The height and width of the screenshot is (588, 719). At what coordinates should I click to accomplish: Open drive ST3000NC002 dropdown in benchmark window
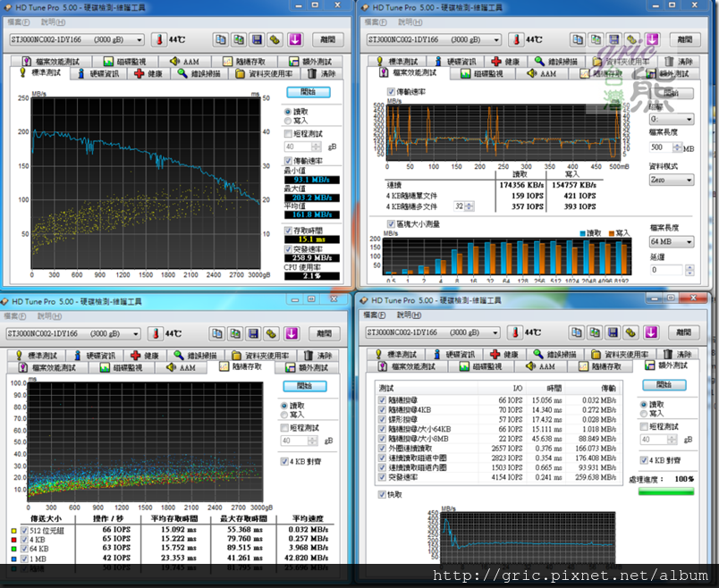point(77,40)
